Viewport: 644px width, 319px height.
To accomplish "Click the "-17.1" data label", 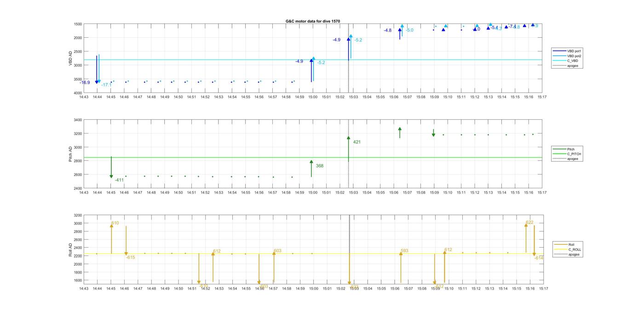I will (x=106, y=85).
